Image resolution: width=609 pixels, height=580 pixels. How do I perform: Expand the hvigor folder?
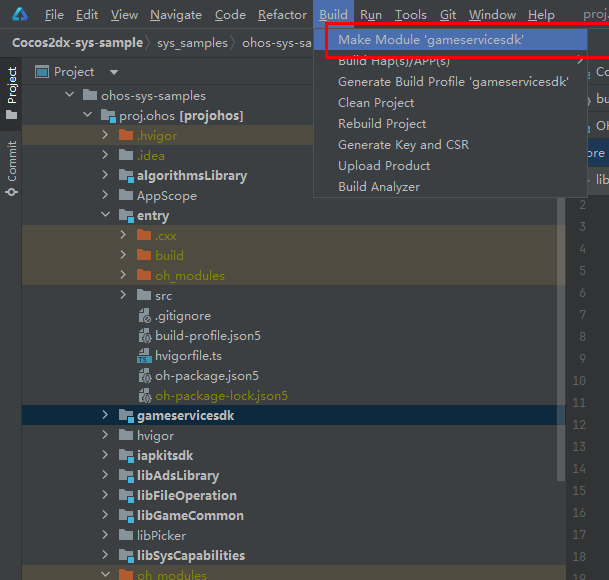click(x=105, y=434)
